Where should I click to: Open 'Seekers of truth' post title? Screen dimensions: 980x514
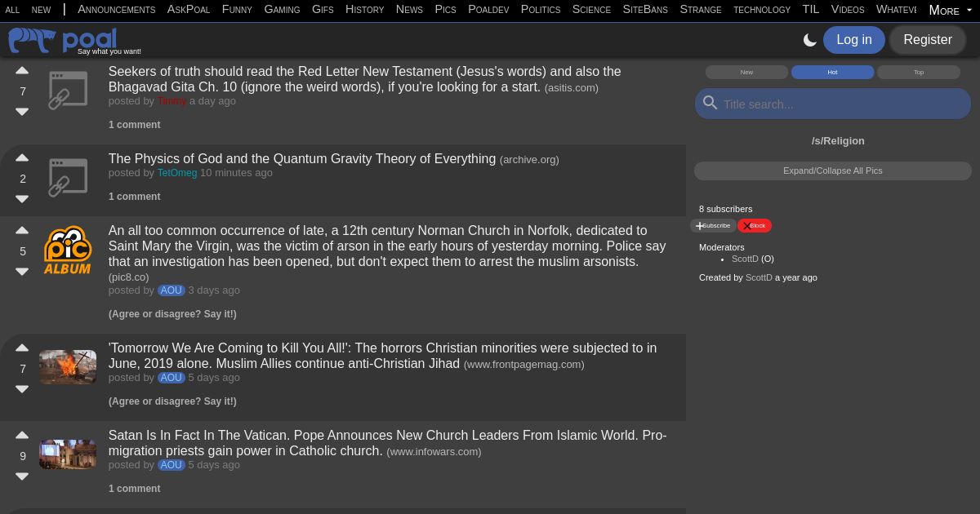(365, 79)
